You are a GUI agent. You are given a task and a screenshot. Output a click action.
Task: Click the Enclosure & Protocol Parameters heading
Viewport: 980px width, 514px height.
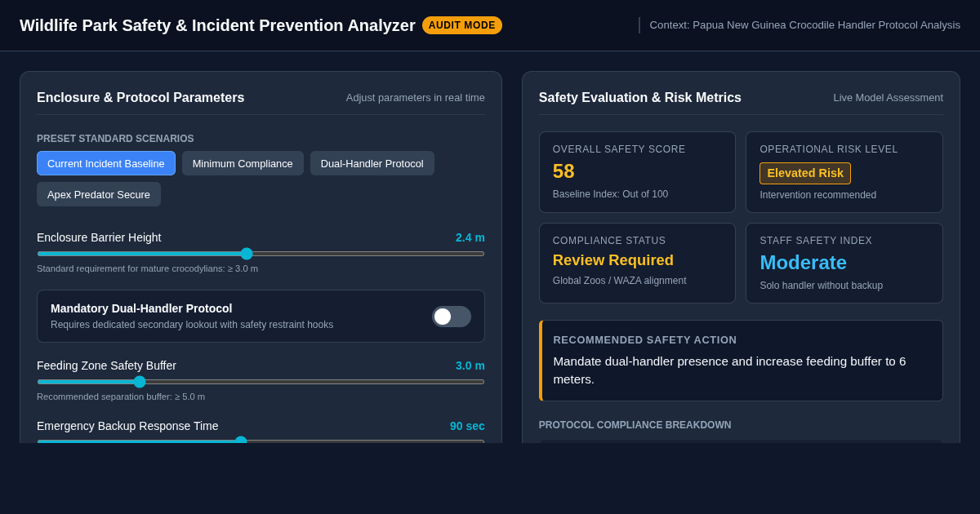click(140, 98)
